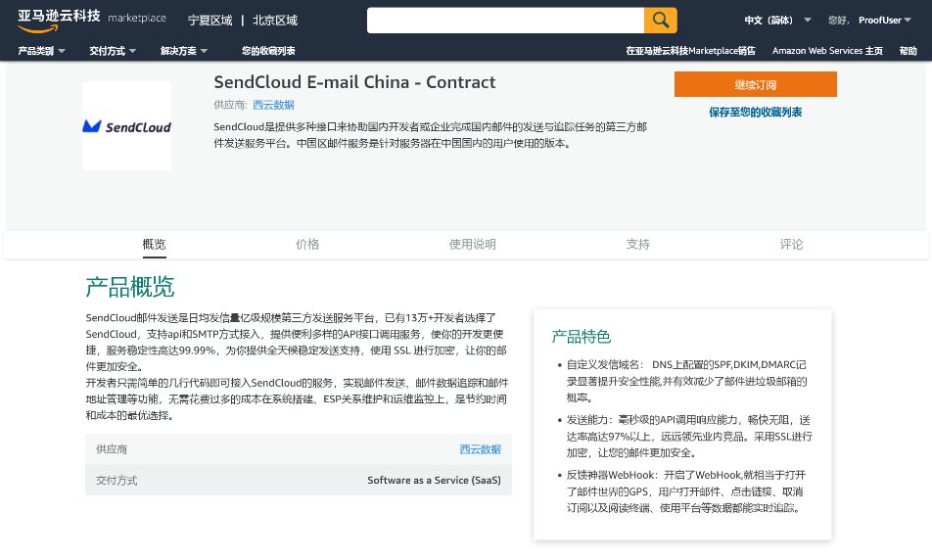Open the 亚马逊云科技 marketplace logo home

click(x=92, y=20)
